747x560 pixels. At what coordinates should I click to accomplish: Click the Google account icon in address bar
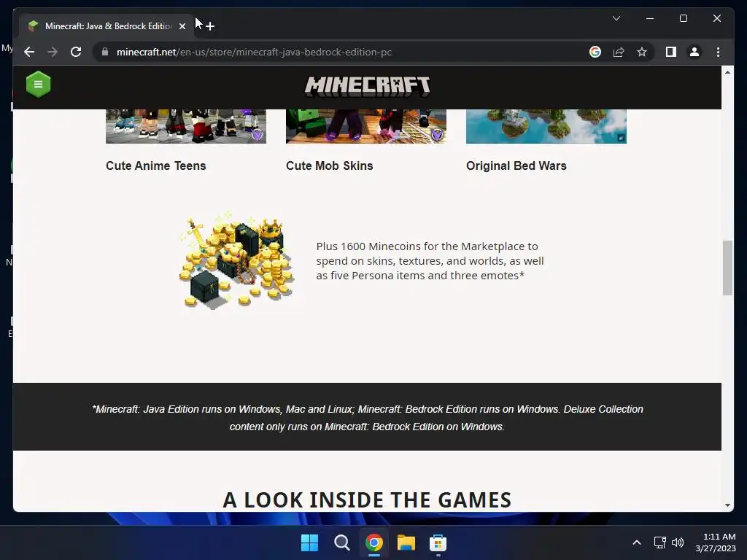595,52
